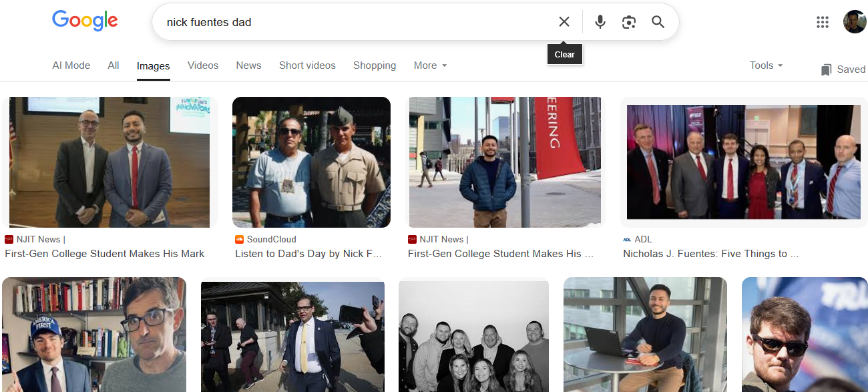Open the Short videos tab
This screenshot has height=392, width=868.
[307, 65]
